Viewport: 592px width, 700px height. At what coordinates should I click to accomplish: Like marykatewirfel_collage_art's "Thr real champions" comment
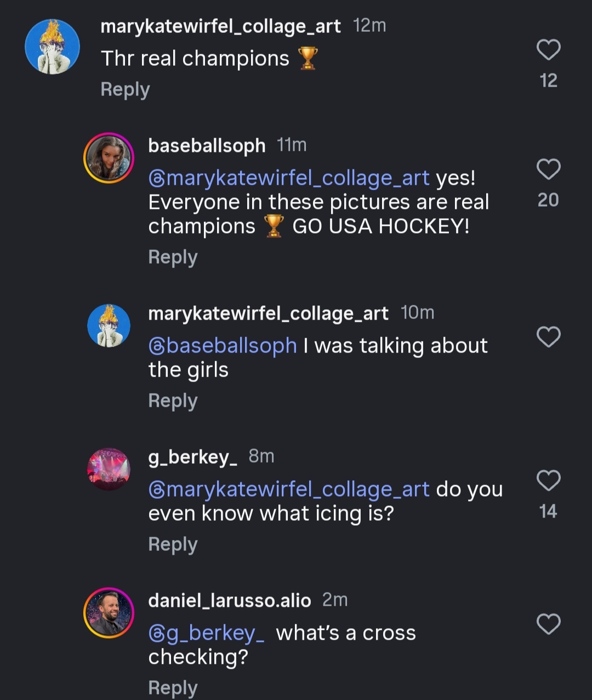(548, 50)
